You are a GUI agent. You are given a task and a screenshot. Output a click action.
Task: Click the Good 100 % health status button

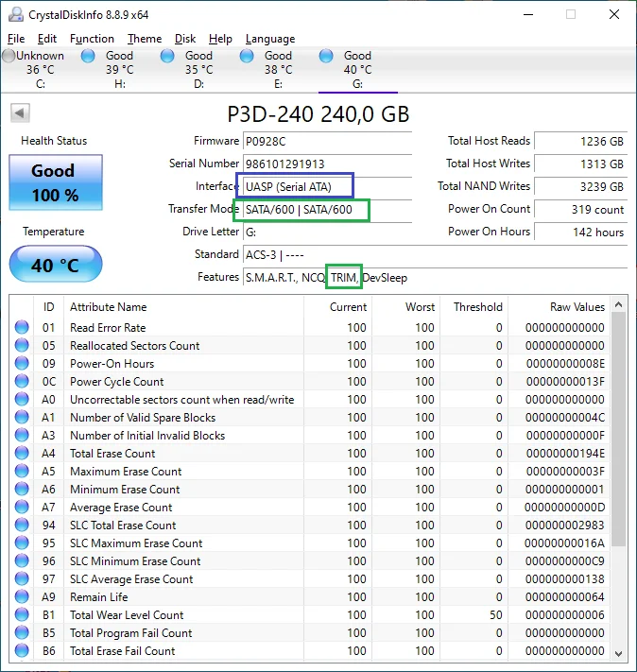click(56, 182)
